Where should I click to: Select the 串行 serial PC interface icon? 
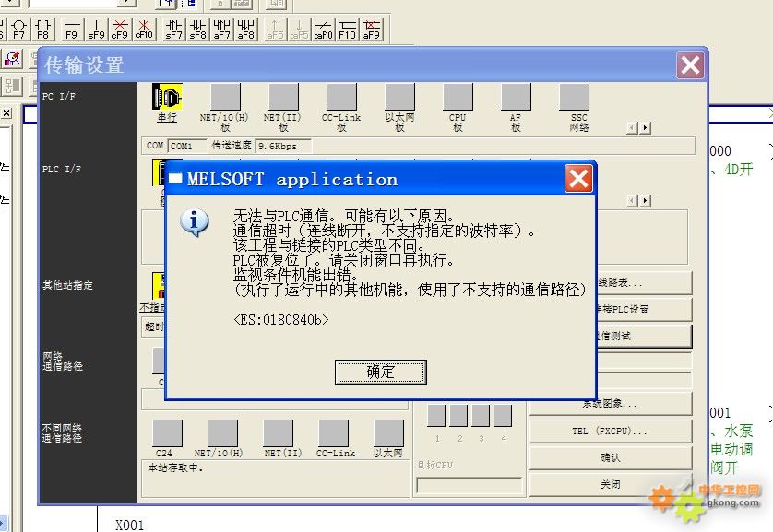[167, 97]
